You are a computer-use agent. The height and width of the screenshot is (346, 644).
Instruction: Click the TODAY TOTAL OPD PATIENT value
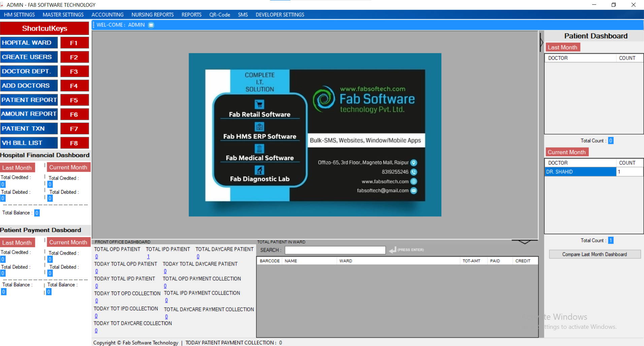[x=97, y=271]
